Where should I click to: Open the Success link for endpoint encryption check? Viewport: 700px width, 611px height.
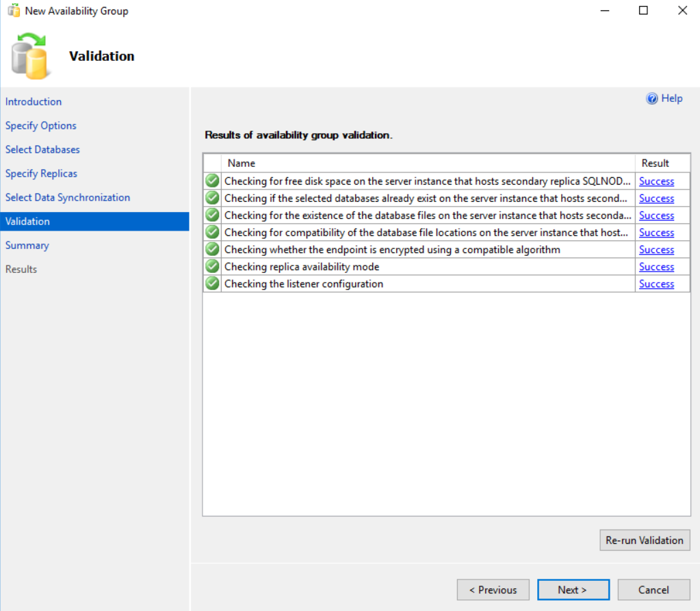point(656,250)
